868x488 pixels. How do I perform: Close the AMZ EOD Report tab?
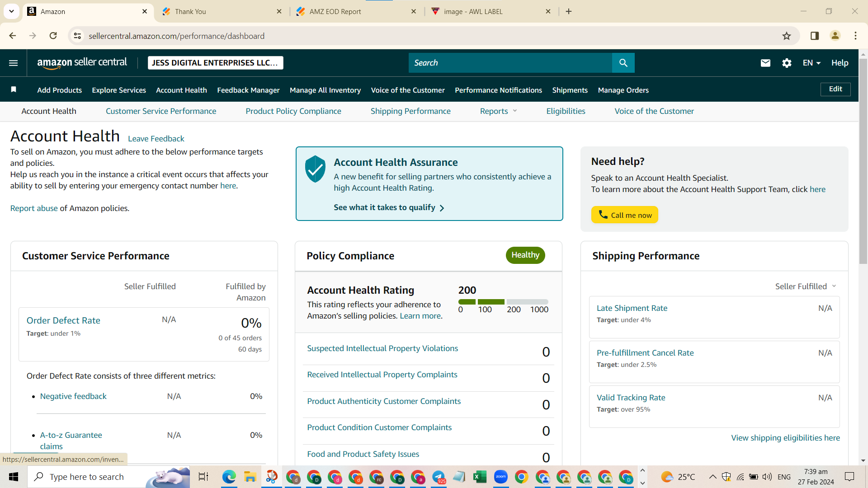(x=414, y=11)
